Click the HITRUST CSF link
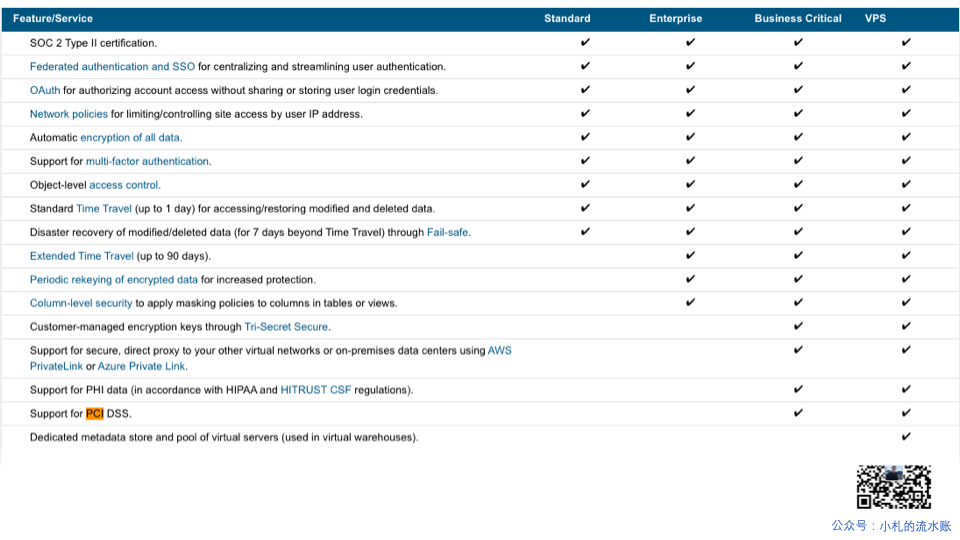The height and width of the screenshot is (540, 960). point(316,390)
